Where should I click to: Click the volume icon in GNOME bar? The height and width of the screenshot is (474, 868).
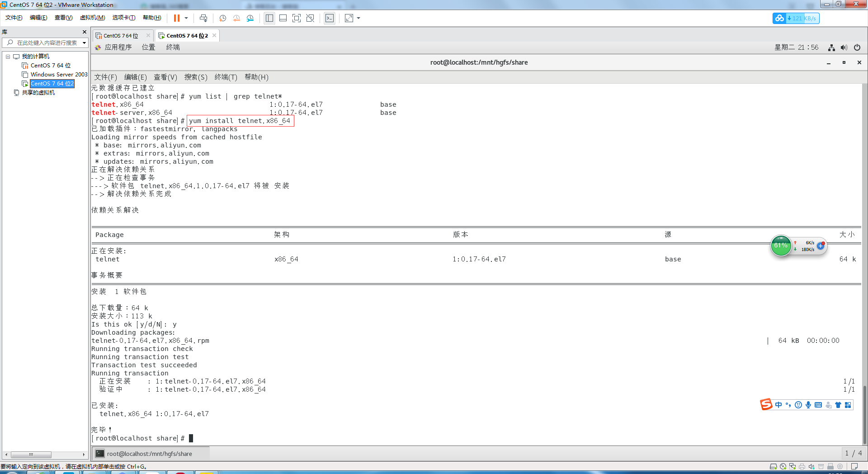point(844,47)
